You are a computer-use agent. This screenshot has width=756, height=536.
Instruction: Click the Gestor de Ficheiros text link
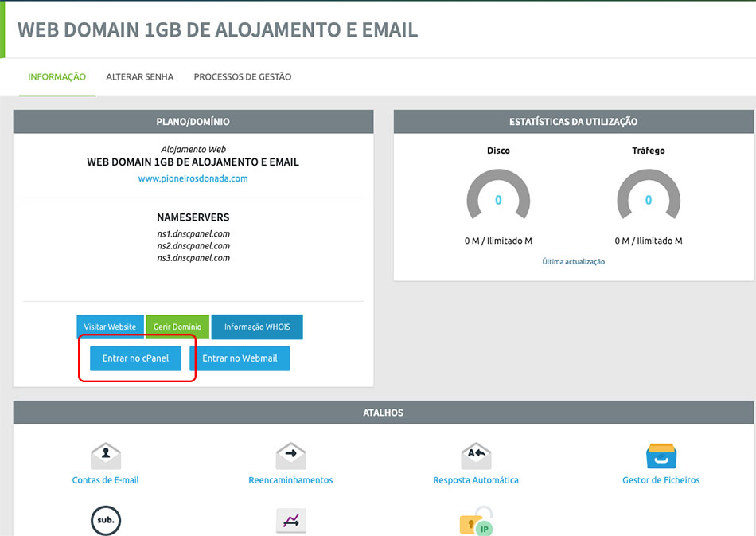click(661, 480)
